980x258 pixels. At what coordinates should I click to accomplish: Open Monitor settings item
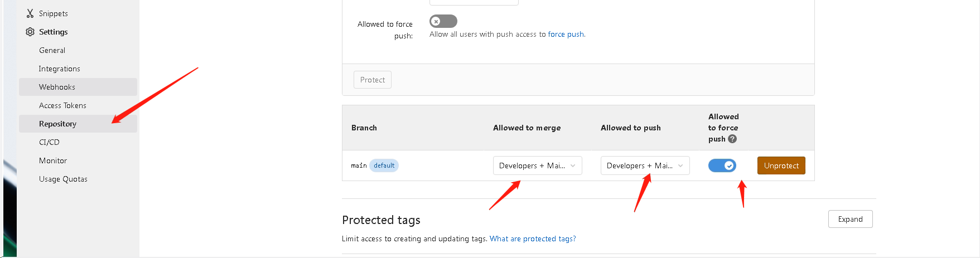pos(53,160)
